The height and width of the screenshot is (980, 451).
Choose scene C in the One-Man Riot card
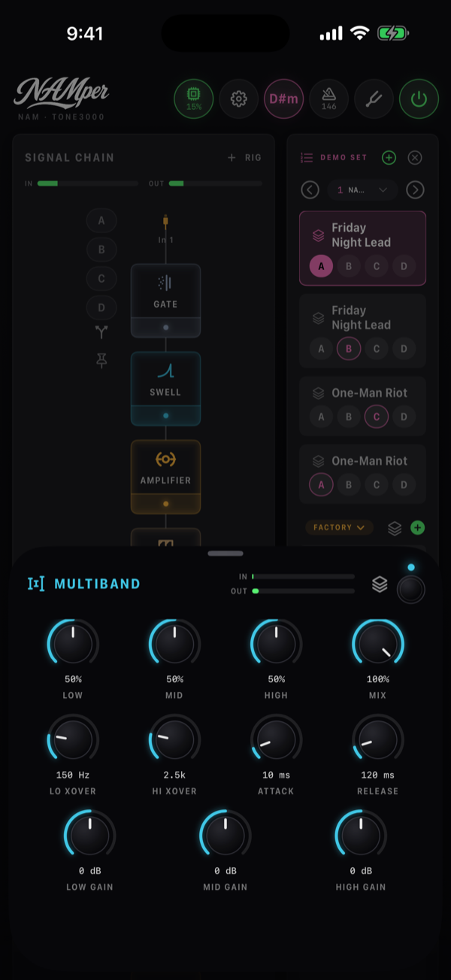[x=376, y=416]
